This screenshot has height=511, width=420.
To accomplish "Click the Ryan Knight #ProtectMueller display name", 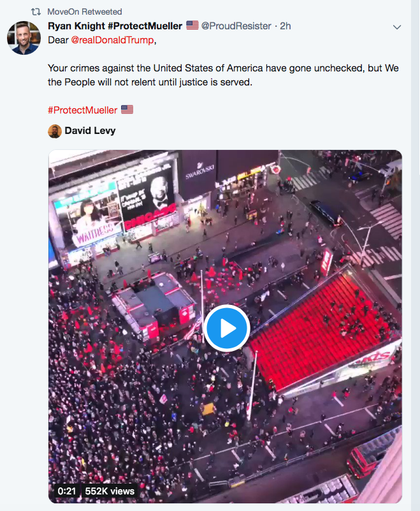I will pos(115,26).
